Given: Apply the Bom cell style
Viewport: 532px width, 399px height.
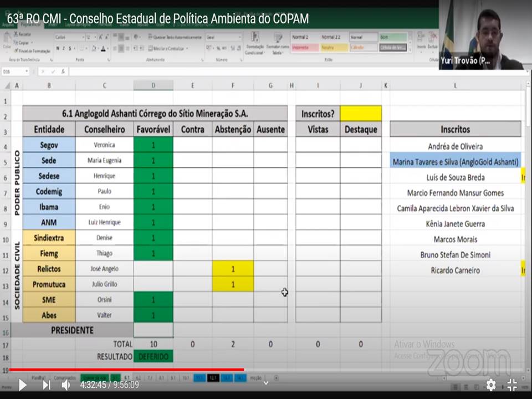Looking at the screenshot, I should click(x=393, y=37).
